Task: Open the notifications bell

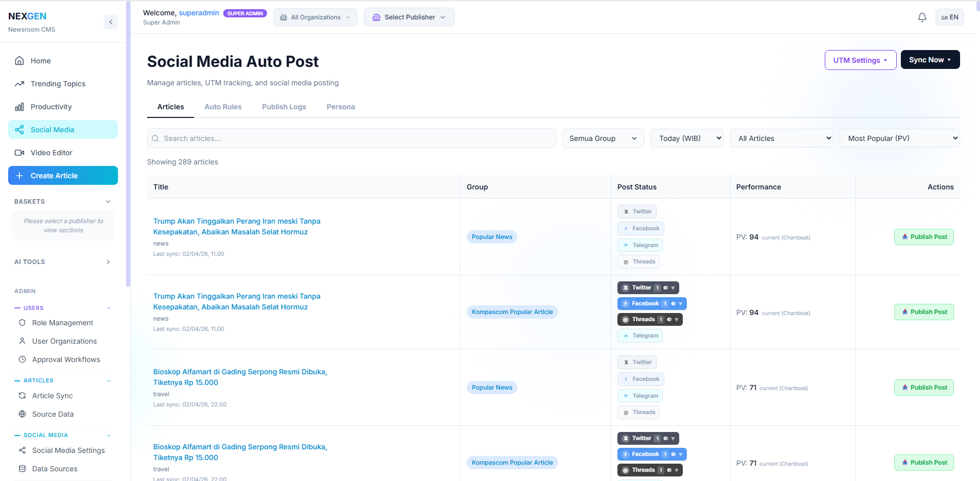Action: coord(922,17)
